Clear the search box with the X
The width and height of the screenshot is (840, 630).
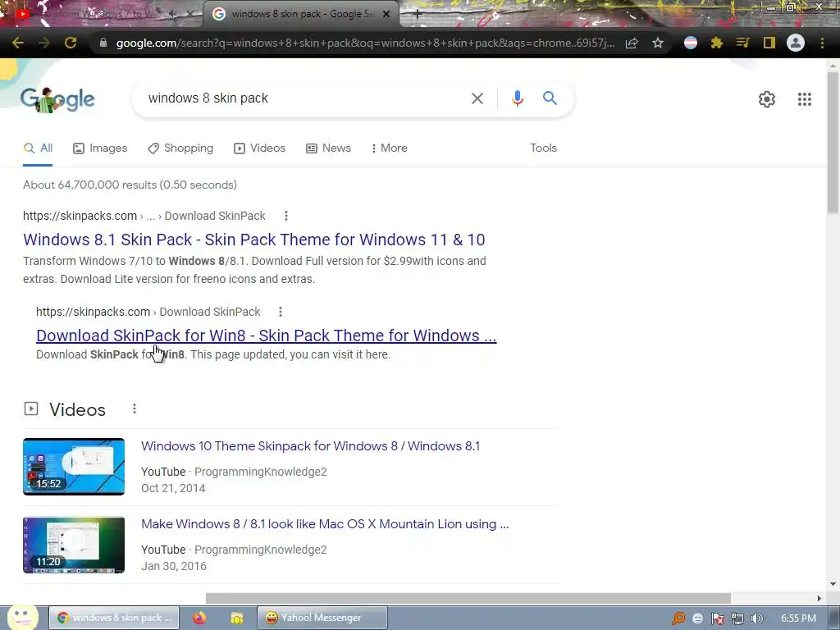coord(477,98)
